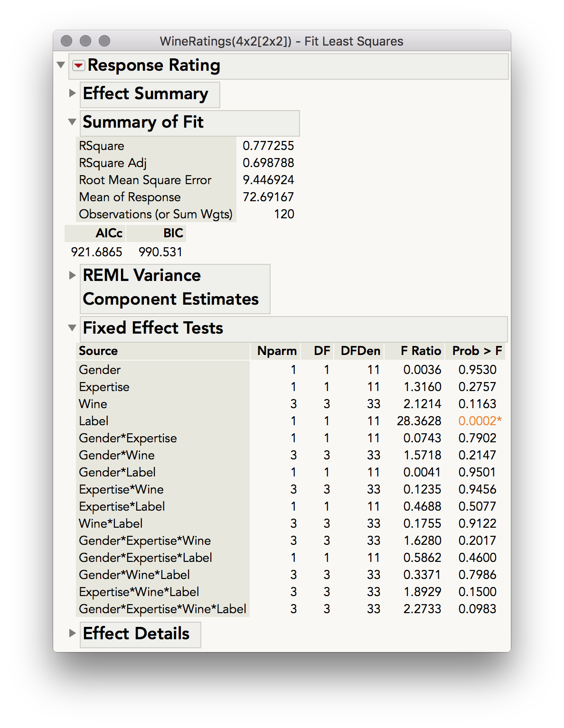The width and height of the screenshot is (564, 728).
Task: Expand REML Variance Component Estimates
Action: [x=72, y=275]
